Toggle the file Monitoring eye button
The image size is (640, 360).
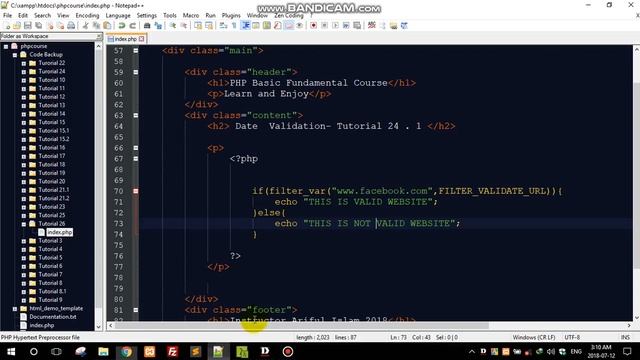(x=300, y=26)
